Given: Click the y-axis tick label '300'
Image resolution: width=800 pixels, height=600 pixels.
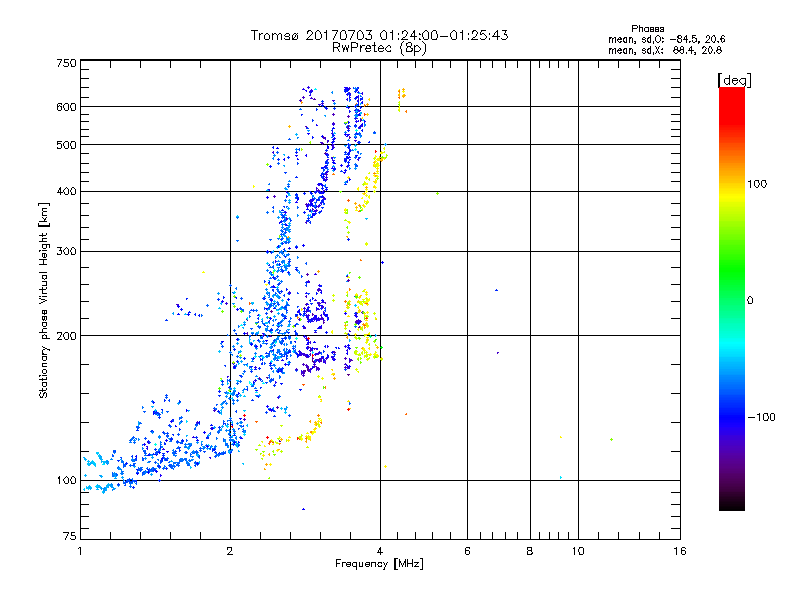Looking at the screenshot, I should click(x=66, y=252).
